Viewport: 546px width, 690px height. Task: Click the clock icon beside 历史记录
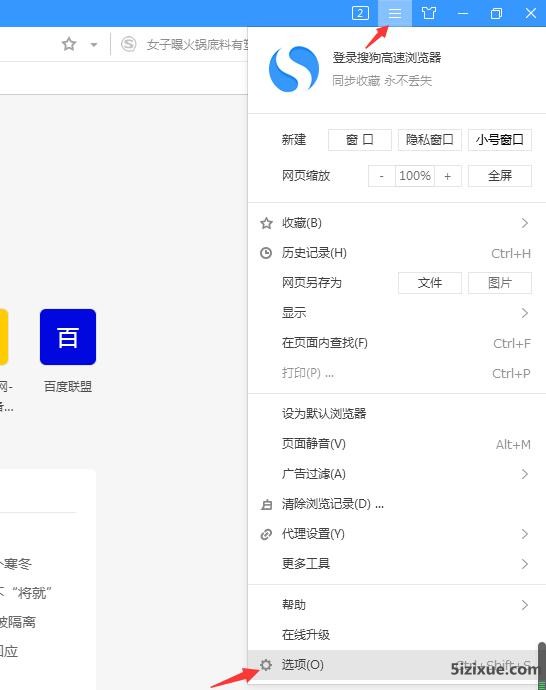[266, 253]
